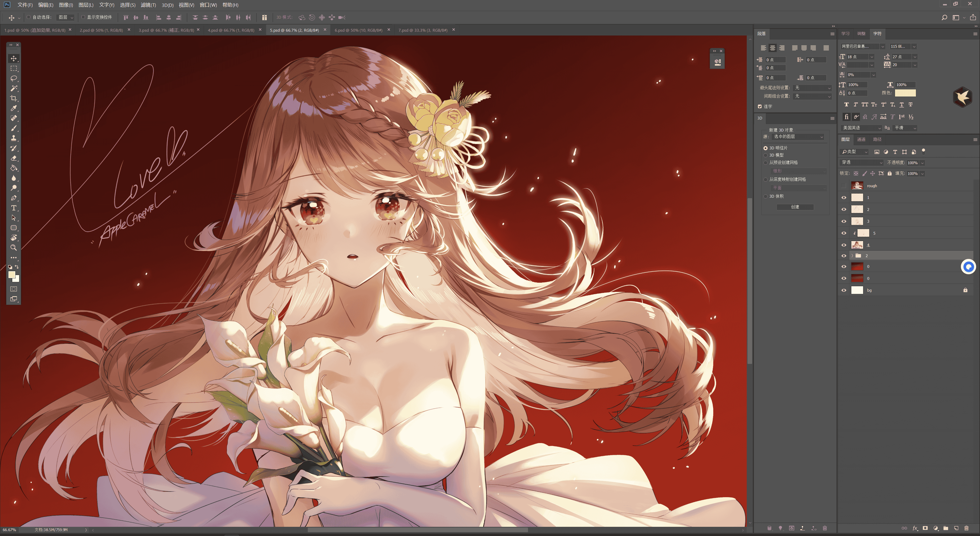Enable the 自动选择 checkbox

pyautogui.click(x=29, y=17)
